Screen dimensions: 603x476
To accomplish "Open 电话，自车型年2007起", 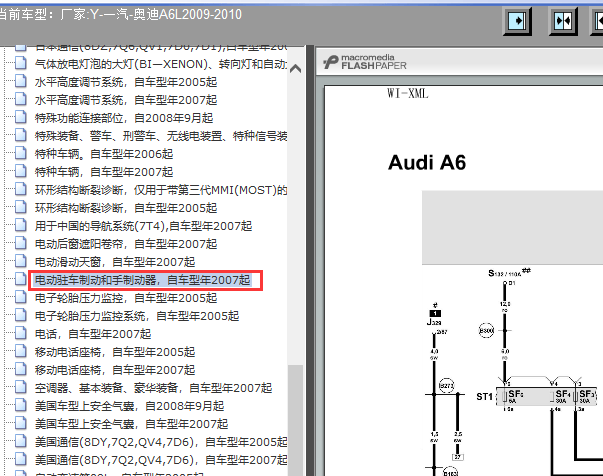I will (x=93, y=334).
